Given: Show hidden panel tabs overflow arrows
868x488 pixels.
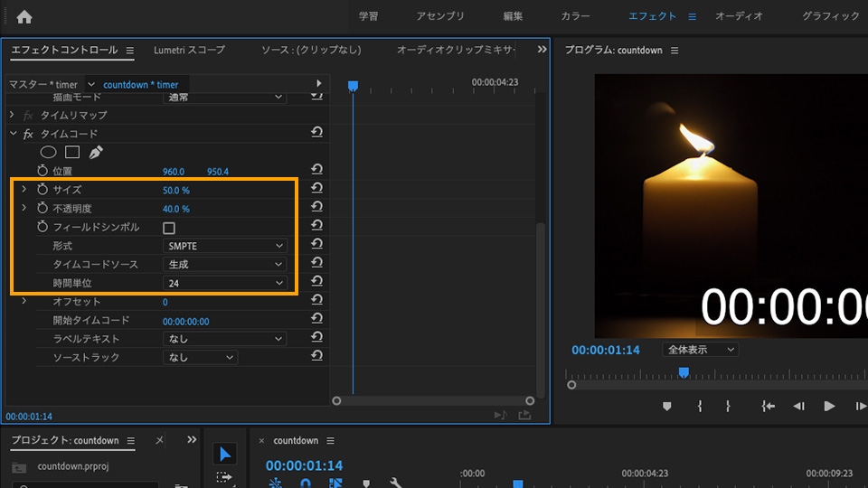Looking at the screenshot, I should point(542,49).
